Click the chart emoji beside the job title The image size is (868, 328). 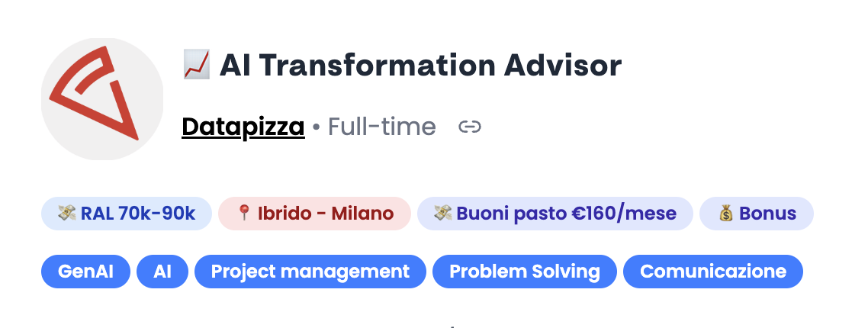[x=197, y=65]
